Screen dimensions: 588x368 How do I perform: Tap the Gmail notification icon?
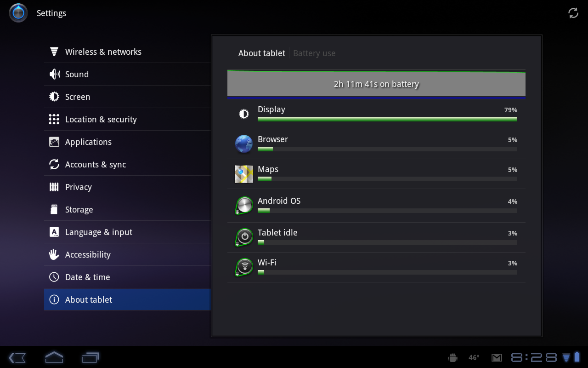click(x=497, y=357)
